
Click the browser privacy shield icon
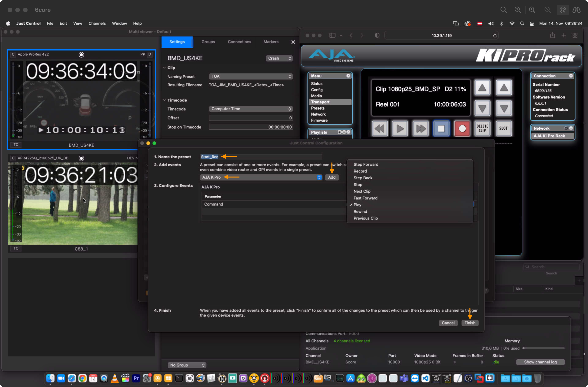point(377,36)
